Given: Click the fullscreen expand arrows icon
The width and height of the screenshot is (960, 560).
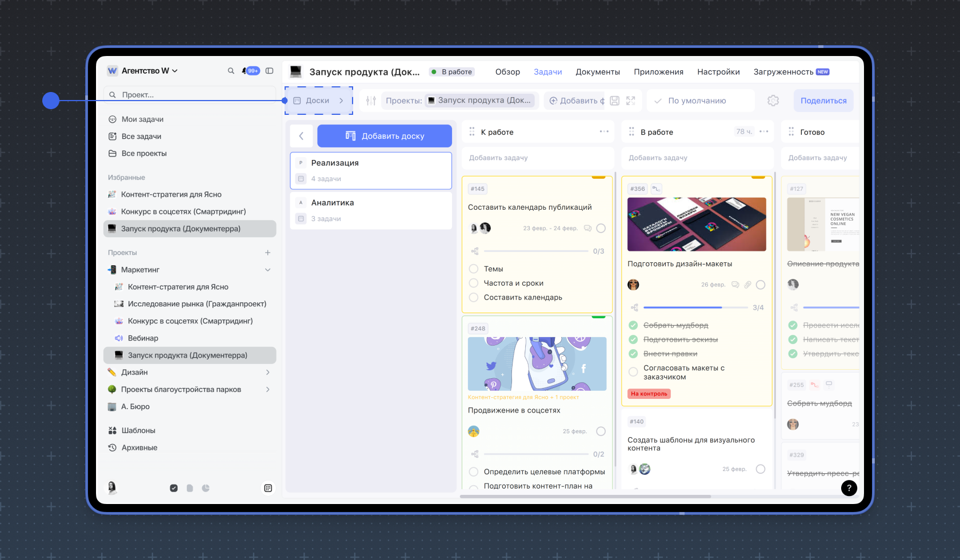Looking at the screenshot, I should click(x=631, y=101).
